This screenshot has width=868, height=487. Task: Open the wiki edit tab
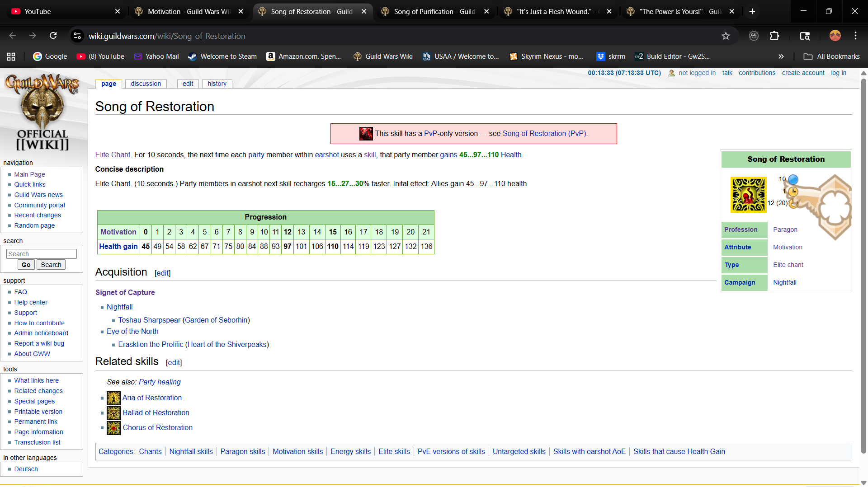(x=188, y=84)
